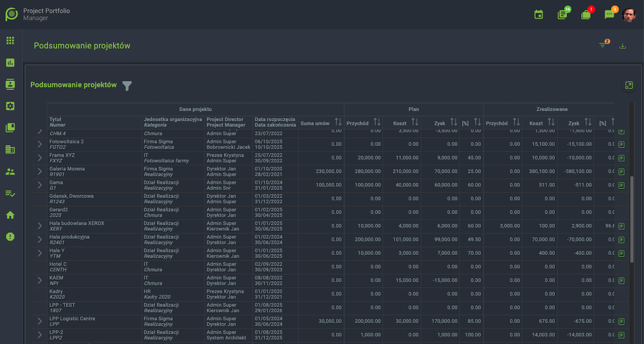644x344 pixels.
Task: Sort Plan Przychód column
Action: 377,123
